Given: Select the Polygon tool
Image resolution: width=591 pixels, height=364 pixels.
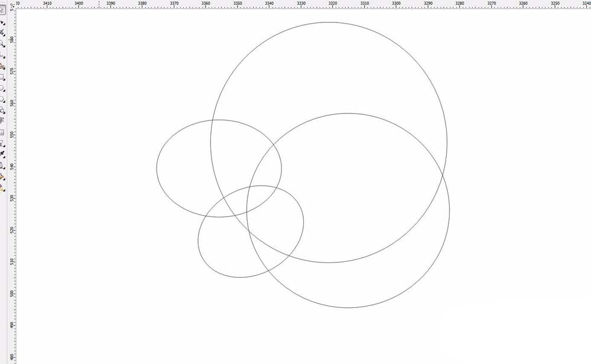Looking at the screenshot, I should [2, 99].
